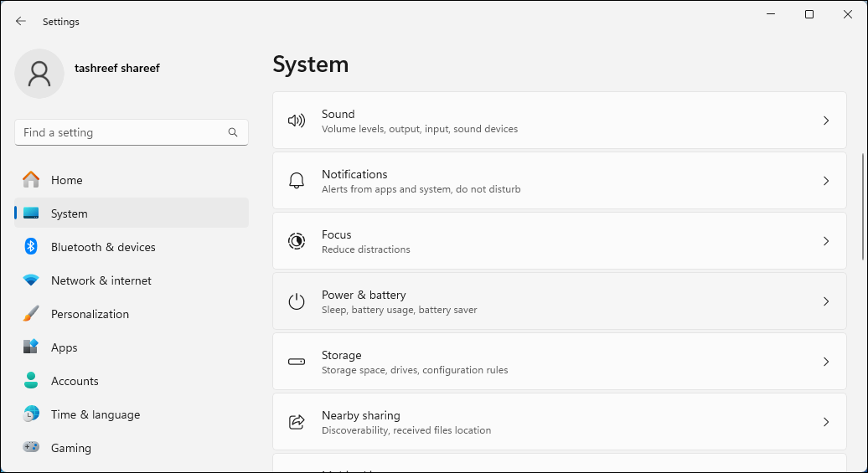This screenshot has height=473, width=868.
Task: Click the Find a setting field
Action: click(121, 132)
